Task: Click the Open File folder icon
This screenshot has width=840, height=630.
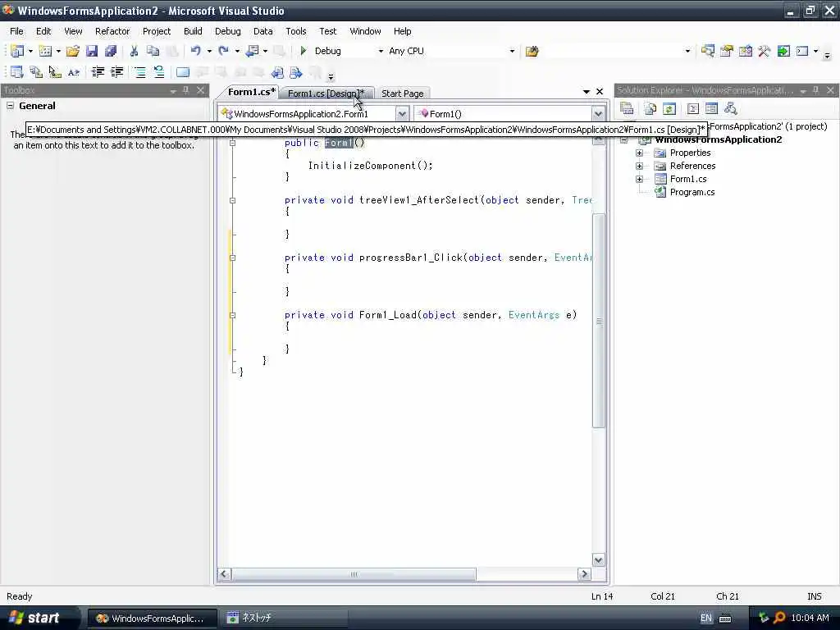Action: click(x=73, y=51)
